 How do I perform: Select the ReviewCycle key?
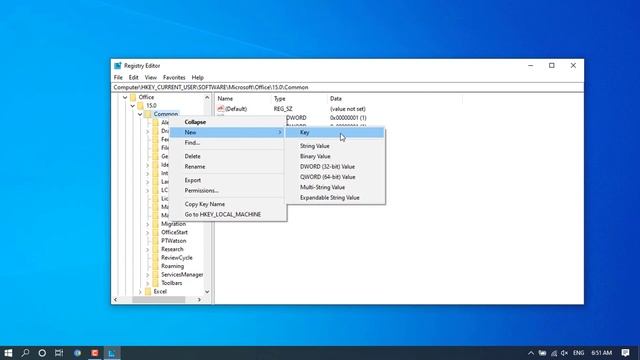(177, 258)
